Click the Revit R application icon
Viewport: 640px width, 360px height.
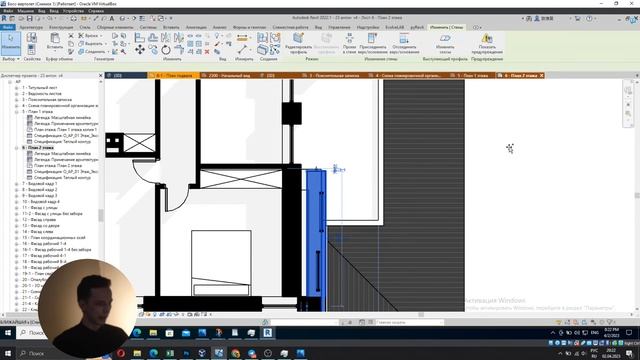(x=4, y=18)
